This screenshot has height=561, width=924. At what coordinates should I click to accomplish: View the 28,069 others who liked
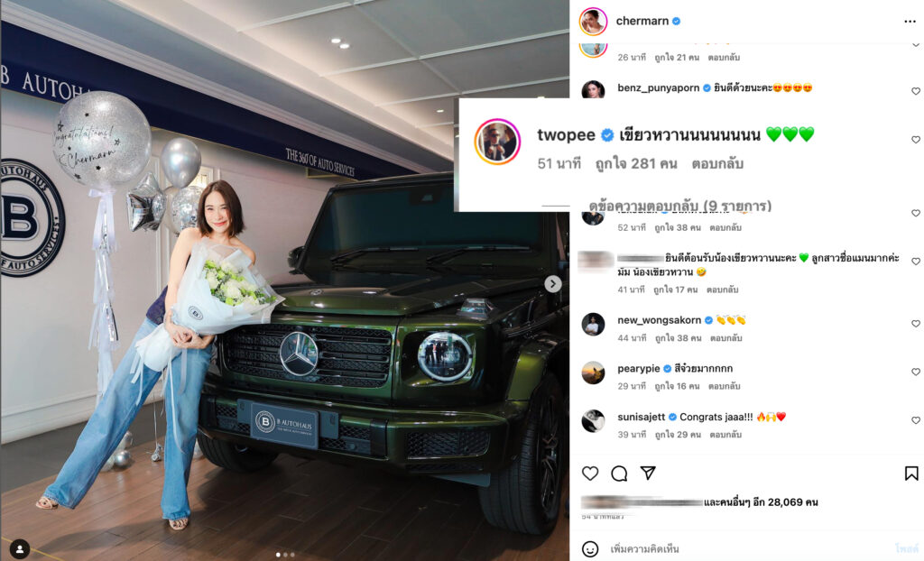click(x=760, y=502)
